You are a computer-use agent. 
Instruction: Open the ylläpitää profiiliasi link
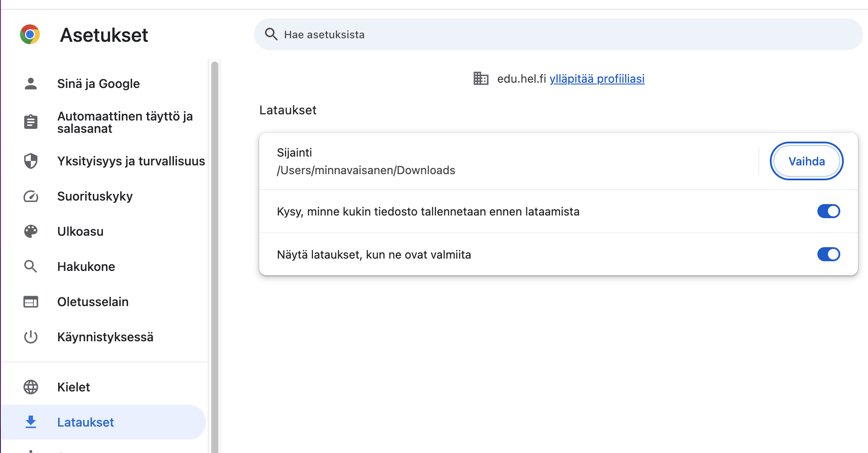tap(597, 79)
